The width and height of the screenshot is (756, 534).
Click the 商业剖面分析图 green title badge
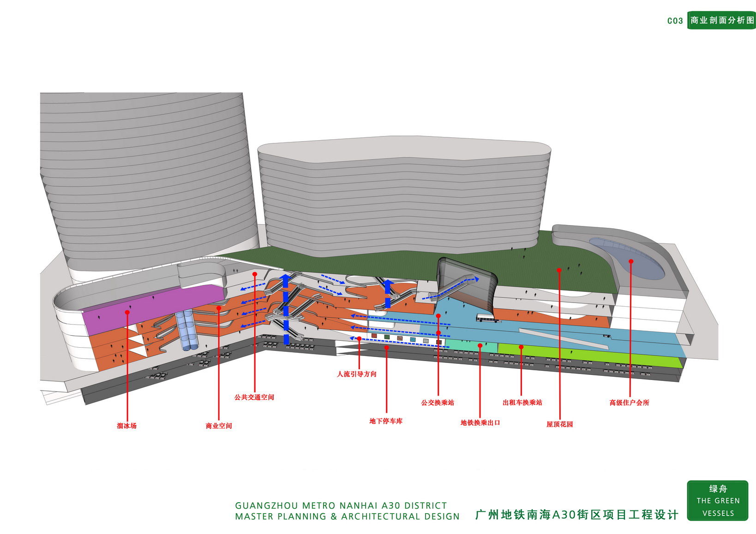point(722,20)
